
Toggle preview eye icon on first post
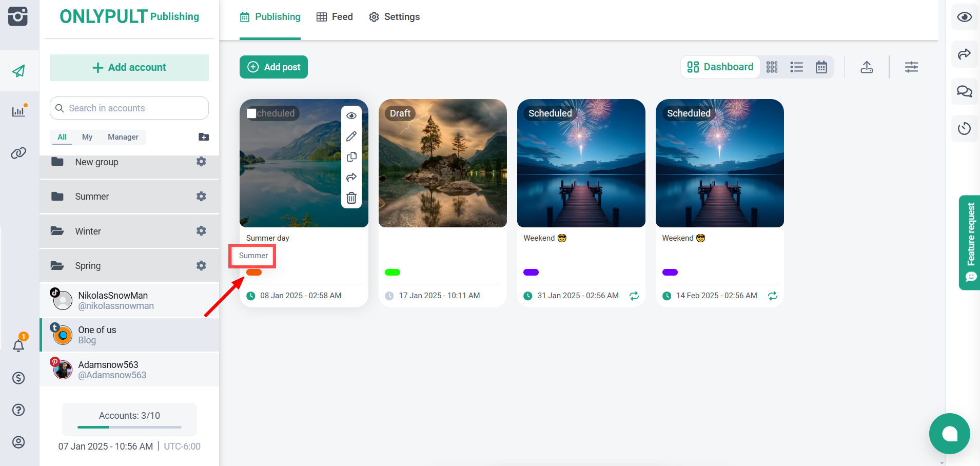(351, 116)
